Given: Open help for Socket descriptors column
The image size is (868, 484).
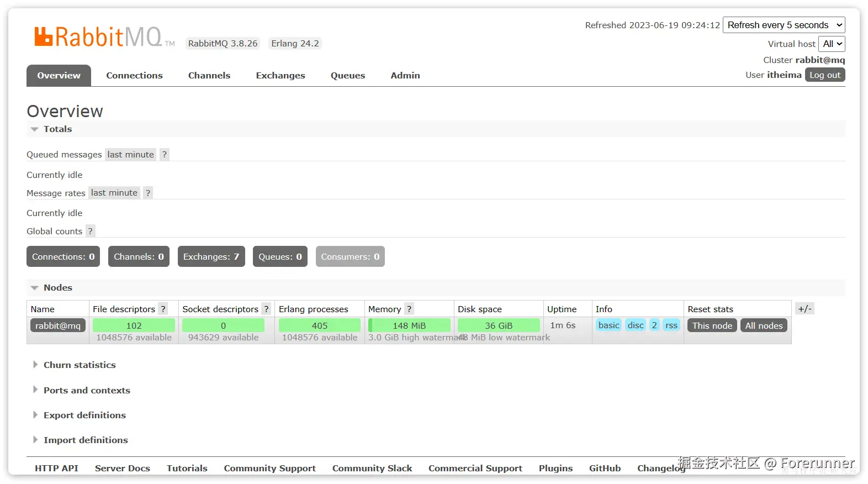Looking at the screenshot, I should pyautogui.click(x=266, y=309).
